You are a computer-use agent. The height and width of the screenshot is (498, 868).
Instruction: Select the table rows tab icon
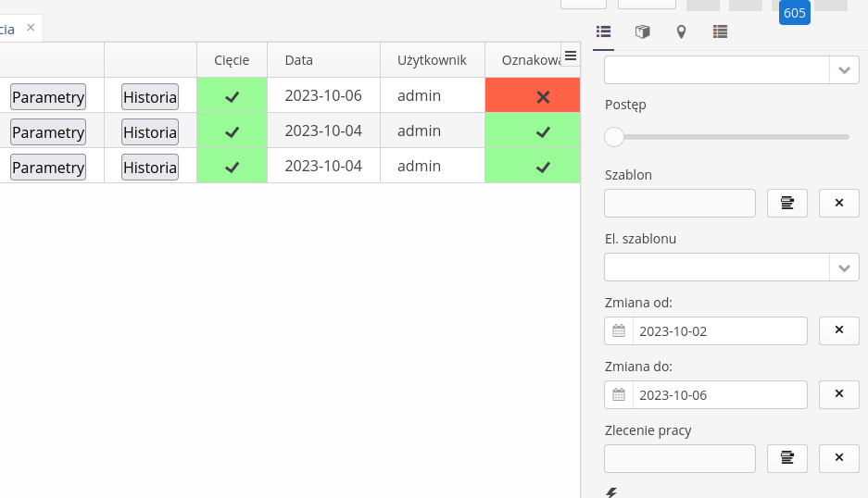pos(720,32)
